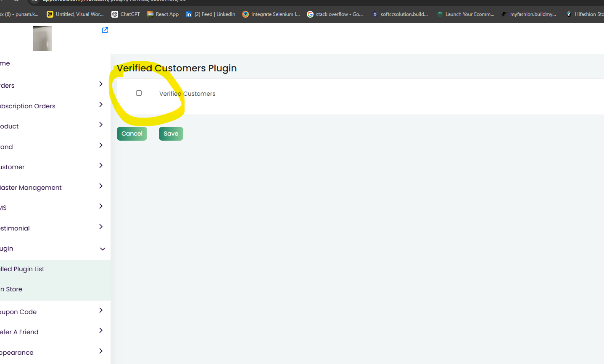Open the Home sidebar item

coord(5,63)
